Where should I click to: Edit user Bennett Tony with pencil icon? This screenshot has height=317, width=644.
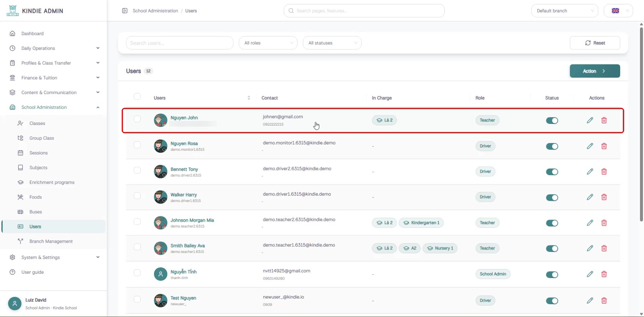point(590,172)
